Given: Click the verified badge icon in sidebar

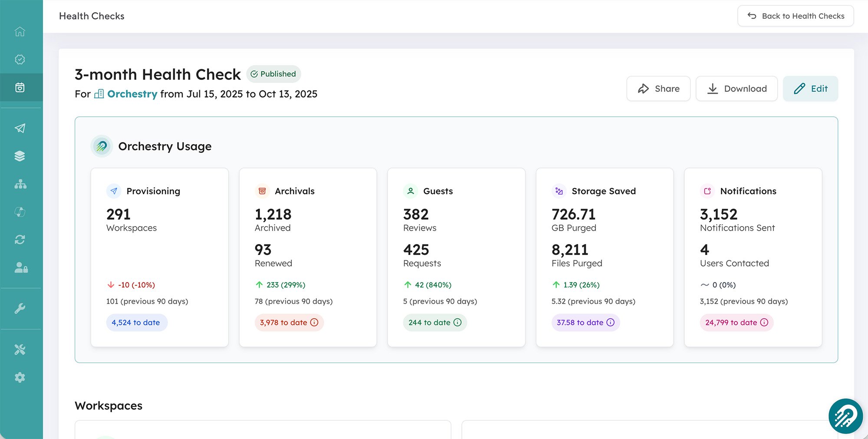Looking at the screenshot, I should 20,59.
